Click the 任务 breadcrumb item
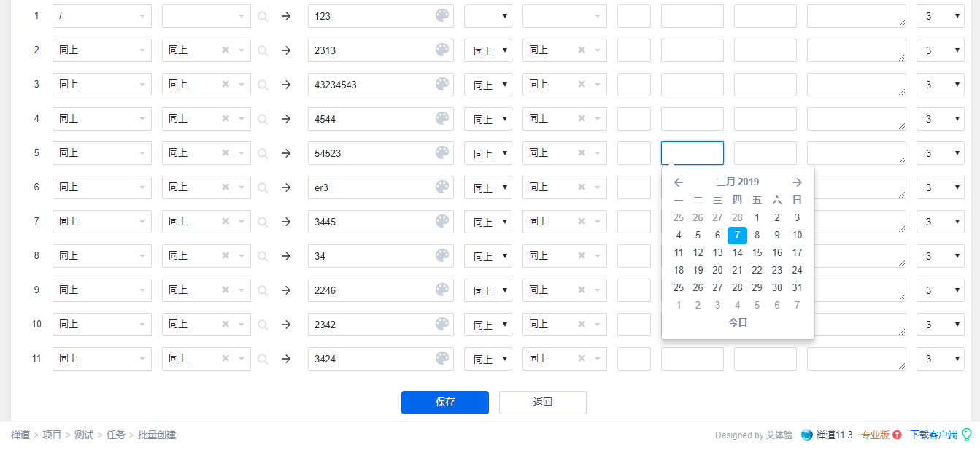This screenshot has height=450, width=980. (x=115, y=435)
